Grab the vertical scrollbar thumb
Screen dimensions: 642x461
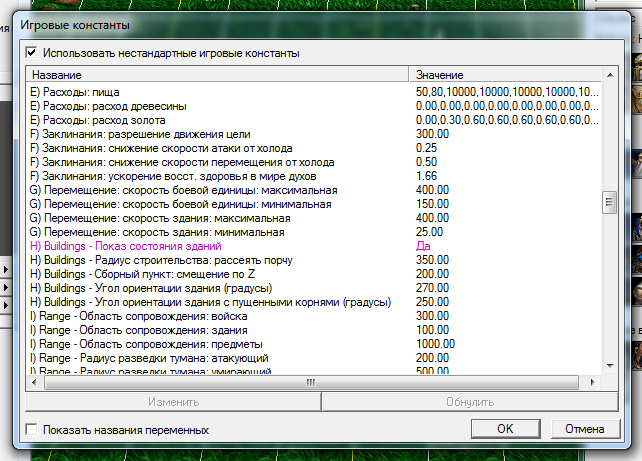click(x=610, y=202)
